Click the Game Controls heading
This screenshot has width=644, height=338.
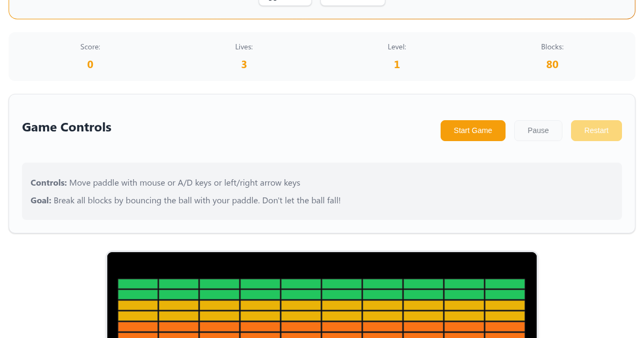click(67, 127)
